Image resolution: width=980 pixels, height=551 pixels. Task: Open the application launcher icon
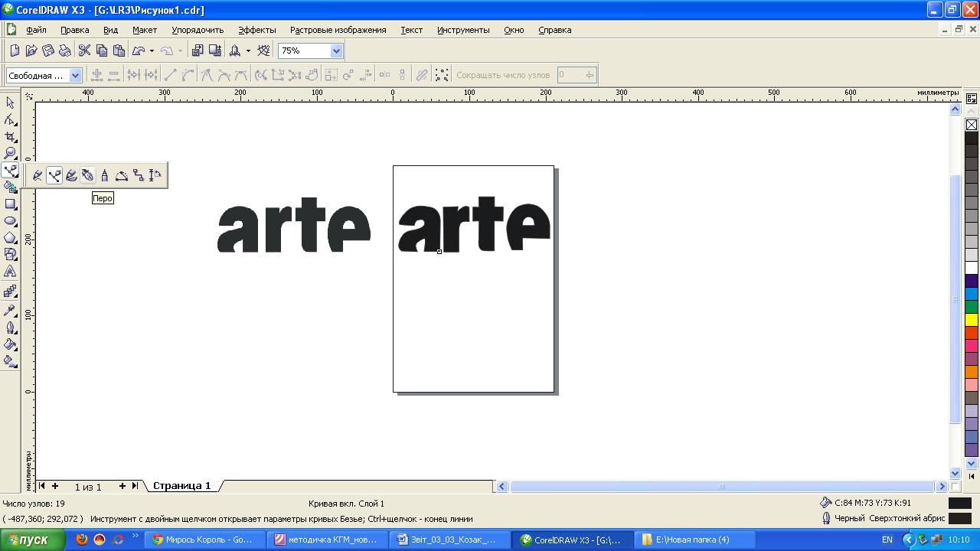pyautogui.click(x=235, y=51)
